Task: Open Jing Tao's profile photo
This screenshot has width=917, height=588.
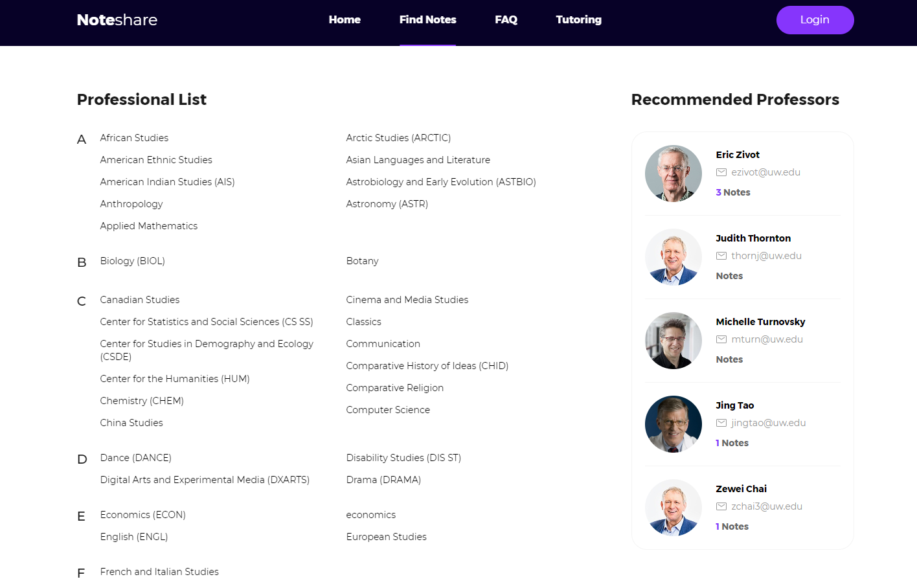Action: coord(674,424)
